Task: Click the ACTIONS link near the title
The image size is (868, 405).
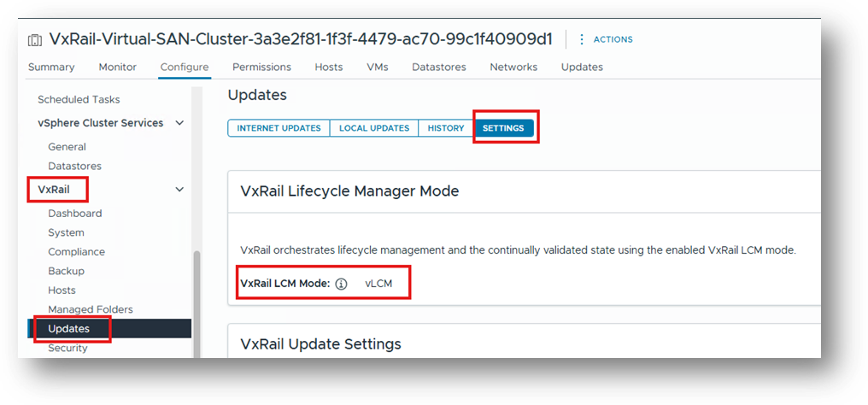Action: tap(613, 39)
